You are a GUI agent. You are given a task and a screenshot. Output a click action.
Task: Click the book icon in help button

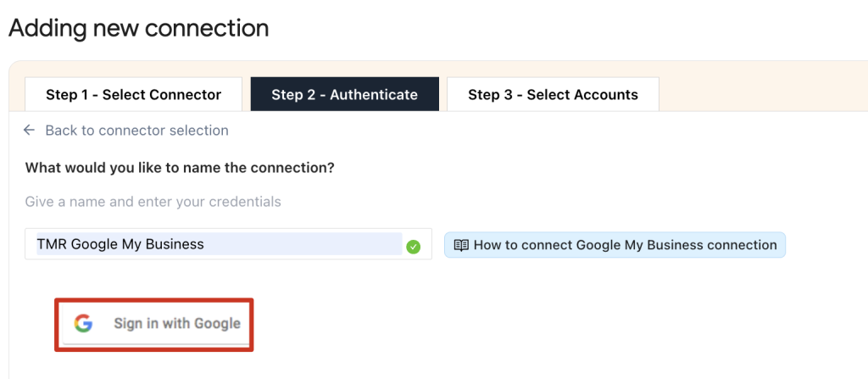pyautogui.click(x=461, y=245)
